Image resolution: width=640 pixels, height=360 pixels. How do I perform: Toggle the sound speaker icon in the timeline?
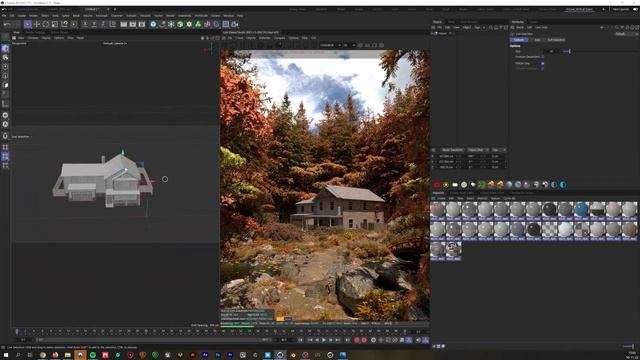[418, 340]
